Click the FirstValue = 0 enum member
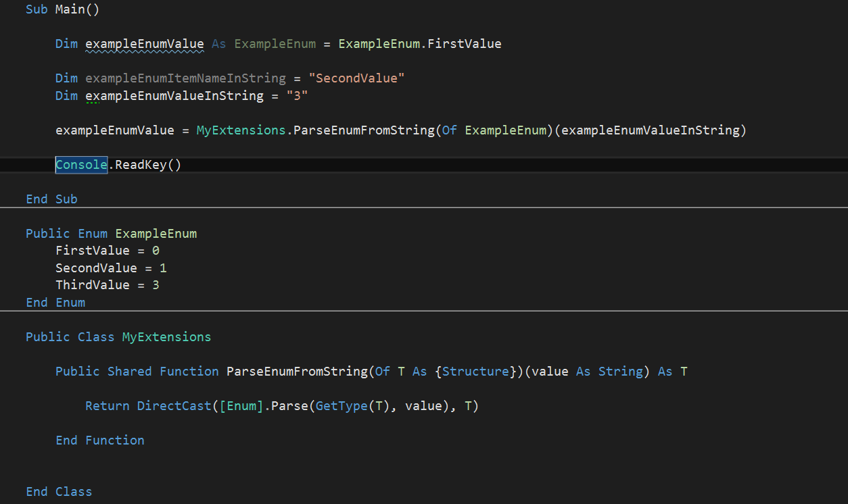The width and height of the screenshot is (848, 504). (107, 250)
